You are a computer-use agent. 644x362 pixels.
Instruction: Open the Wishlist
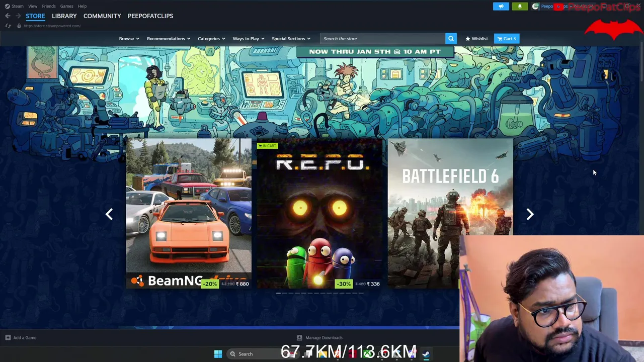point(476,39)
